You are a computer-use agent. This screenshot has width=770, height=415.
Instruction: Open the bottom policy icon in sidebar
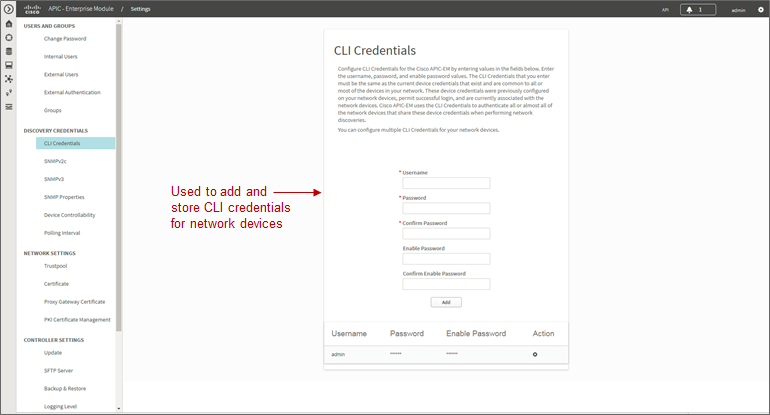pos(8,107)
